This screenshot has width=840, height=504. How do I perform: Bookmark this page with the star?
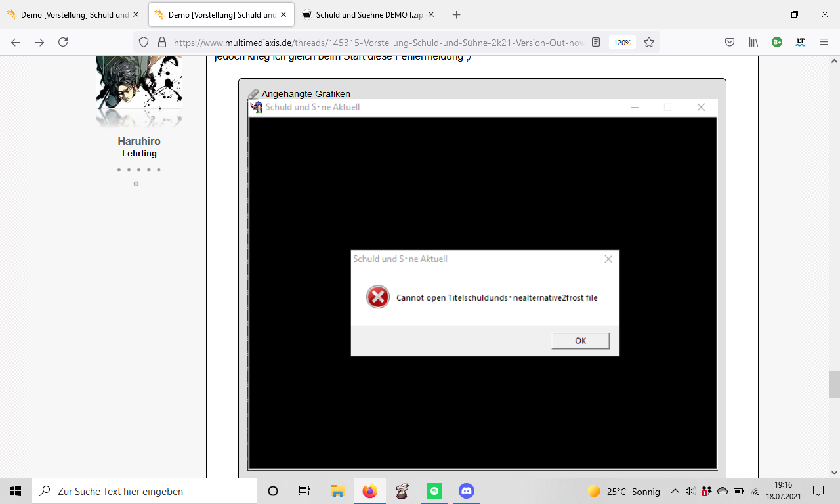coord(649,42)
